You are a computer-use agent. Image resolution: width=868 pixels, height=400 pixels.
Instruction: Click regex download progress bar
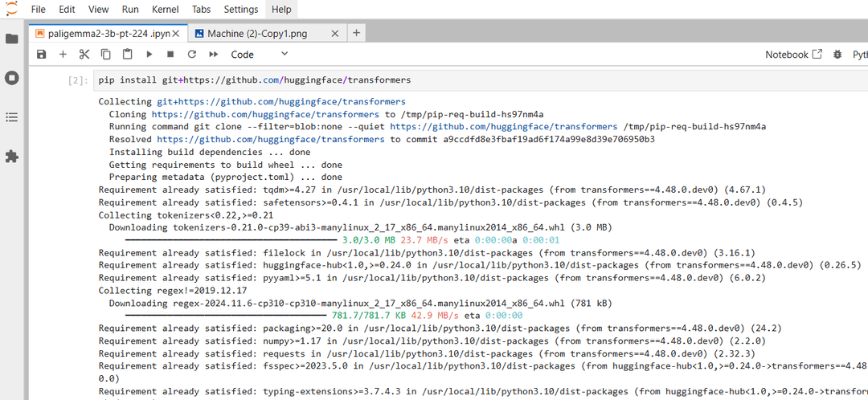pyautogui.click(x=226, y=316)
